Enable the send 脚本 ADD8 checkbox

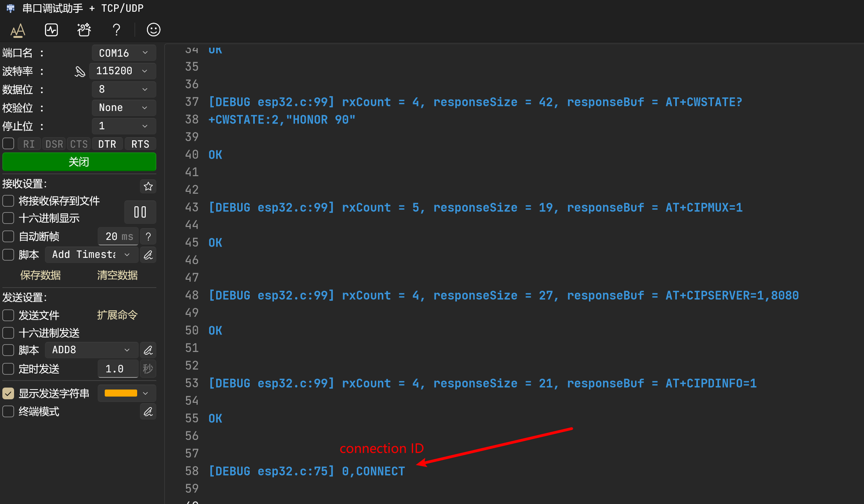pyautogui.click(x=8, y=350)
